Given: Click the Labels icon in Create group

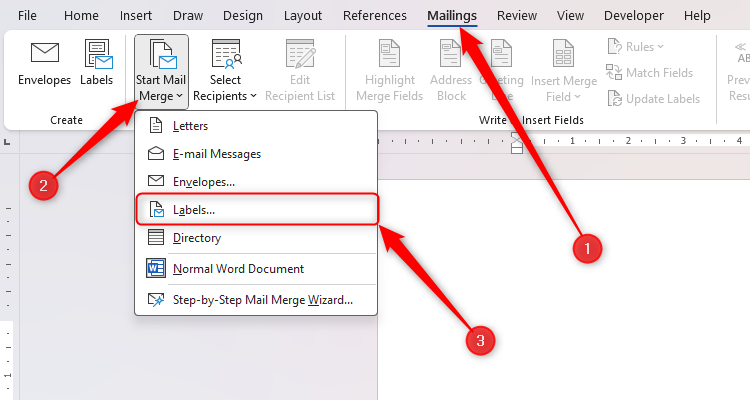Looking at the screenshot, I should click(99, 54).
